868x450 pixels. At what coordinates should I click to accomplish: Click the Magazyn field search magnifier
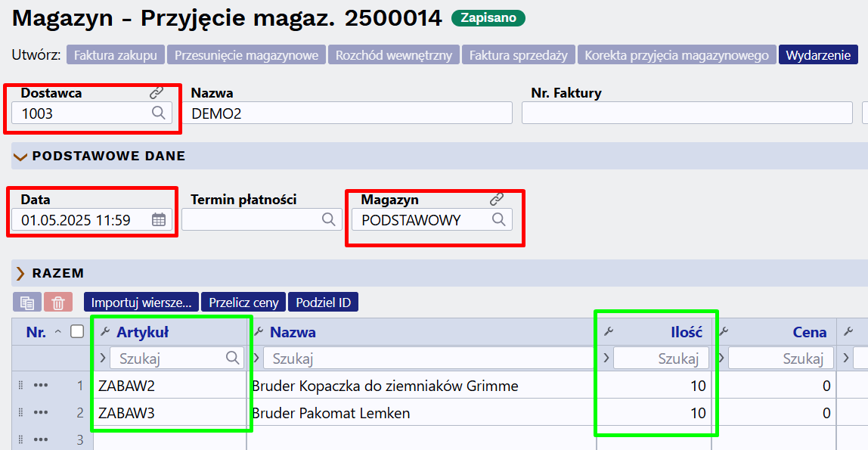pos(498,219)
